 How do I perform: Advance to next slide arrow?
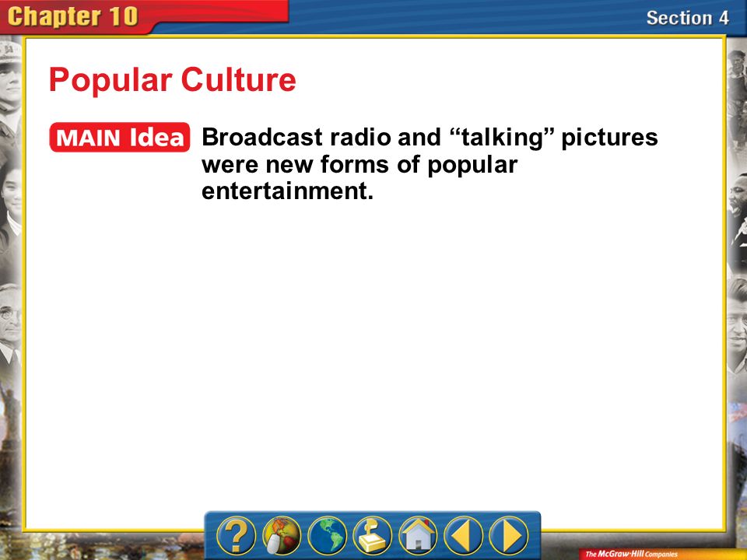pos(509,536)
